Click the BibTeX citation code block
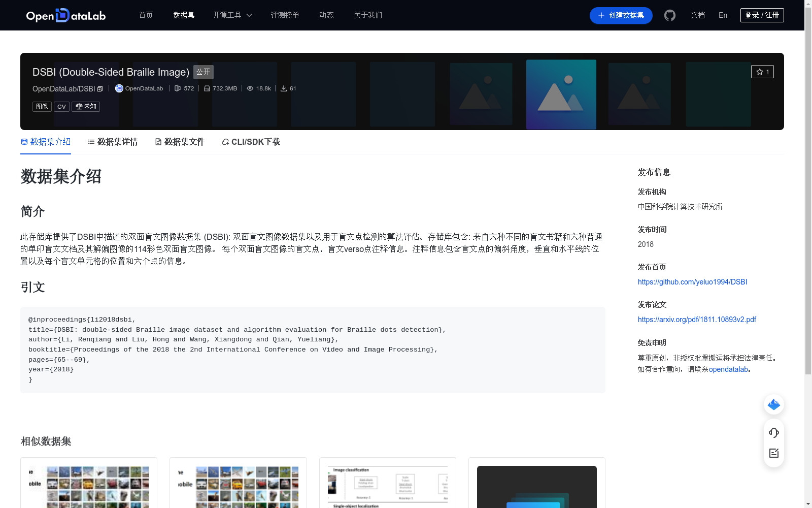This screenshot has width=812, height=508. pyautogui.click(x=313, y=350)
